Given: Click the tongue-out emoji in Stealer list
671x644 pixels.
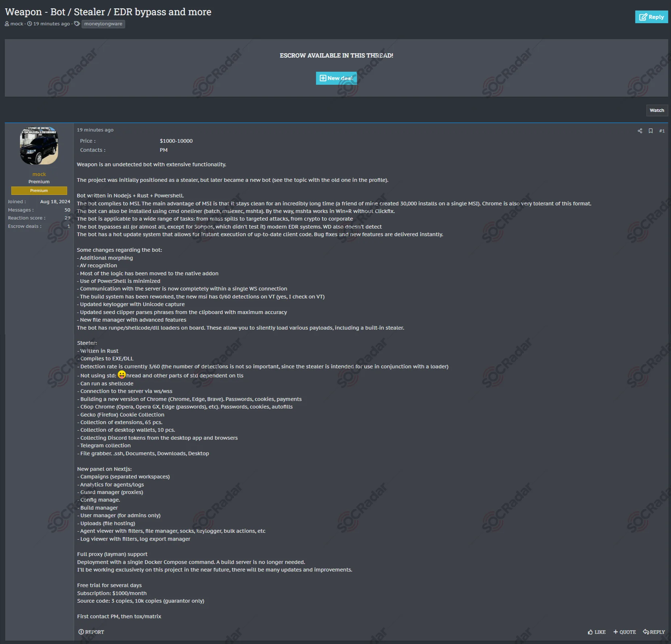Looking at the screenshot, I should tap(122, 375).
